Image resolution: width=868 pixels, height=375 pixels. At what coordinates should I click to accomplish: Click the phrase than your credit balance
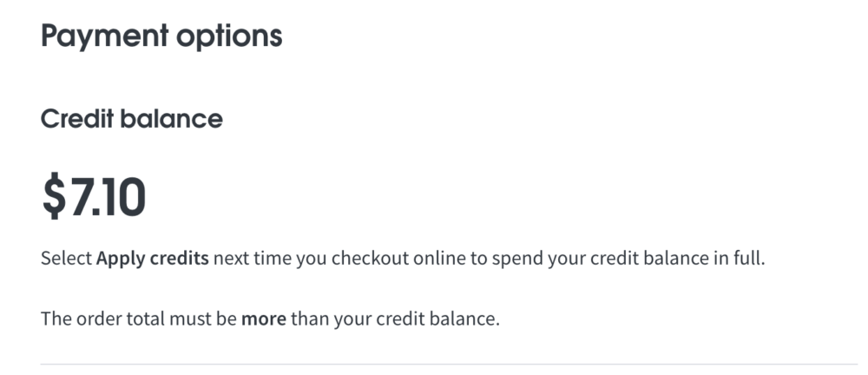click(x=395, y=318)
